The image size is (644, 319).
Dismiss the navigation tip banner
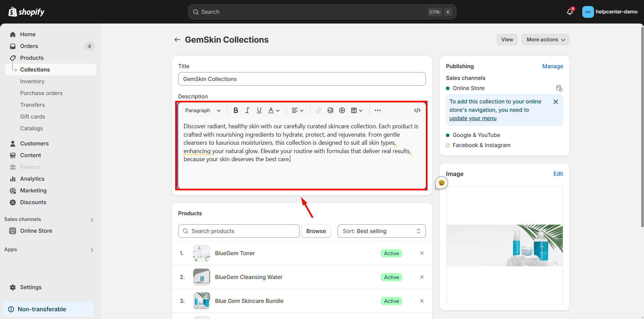[556, 102]
